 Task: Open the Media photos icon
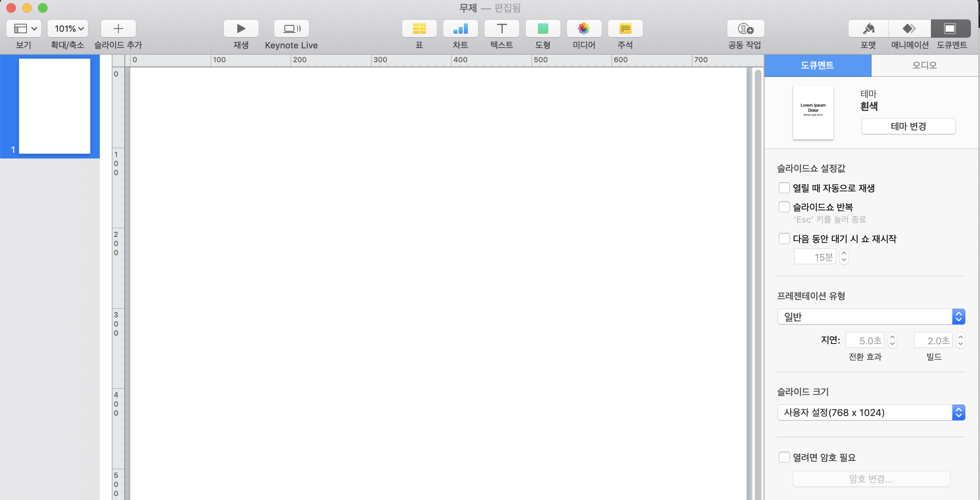584,29
